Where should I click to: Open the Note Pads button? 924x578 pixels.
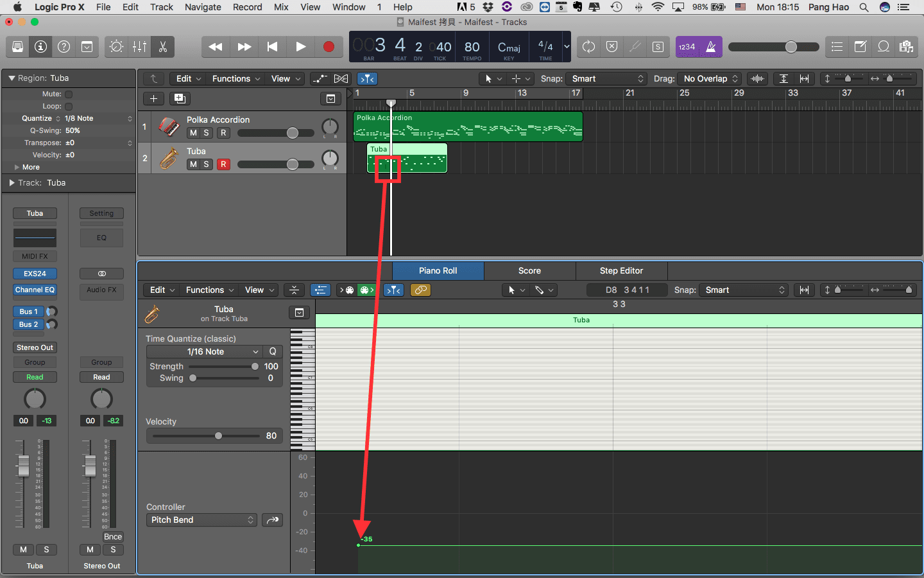coord(860,47)
